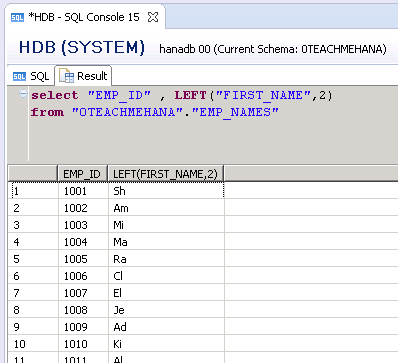Viewport: 398px width, 363px height.
Task: Click the Sh value cell
Action: (166, 191)
